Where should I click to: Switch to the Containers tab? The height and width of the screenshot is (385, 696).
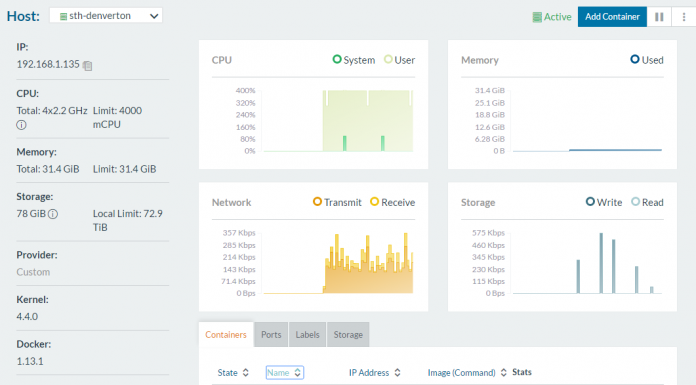226,335
